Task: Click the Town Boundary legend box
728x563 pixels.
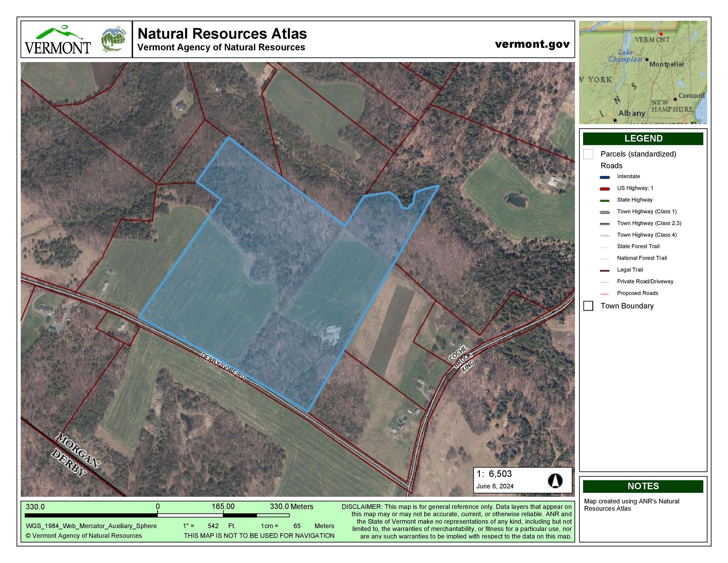Action: click(588, 306)
